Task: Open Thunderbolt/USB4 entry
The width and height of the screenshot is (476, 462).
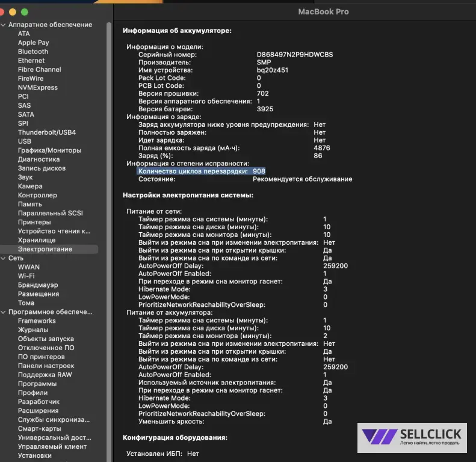Action: (47, 132)
